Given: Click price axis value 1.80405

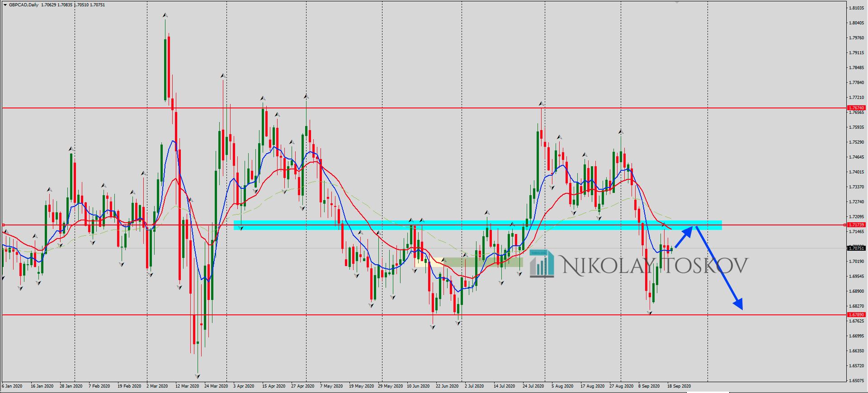Looking at the screenshot, I should point(856,23).
